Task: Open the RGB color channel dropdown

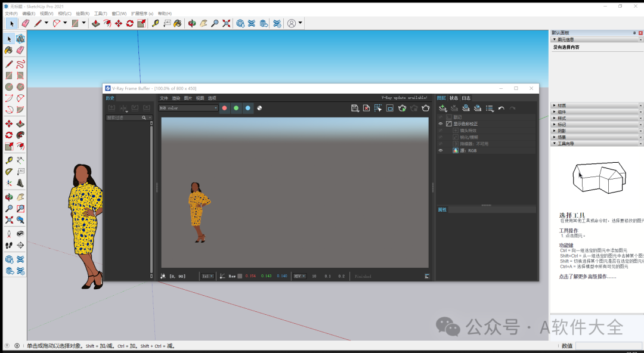Action: click(188, 108)
